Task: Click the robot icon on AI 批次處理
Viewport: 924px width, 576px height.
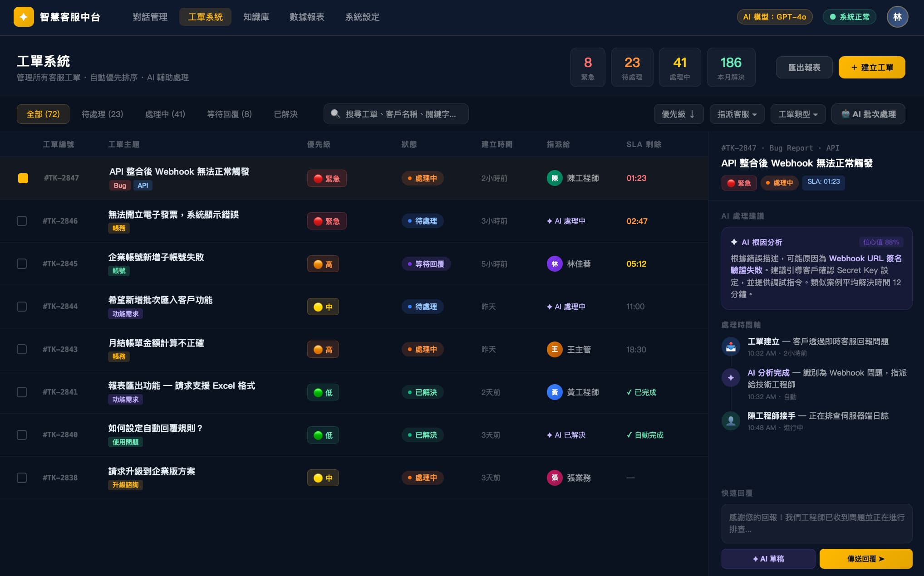Action: tap(845, 114)
